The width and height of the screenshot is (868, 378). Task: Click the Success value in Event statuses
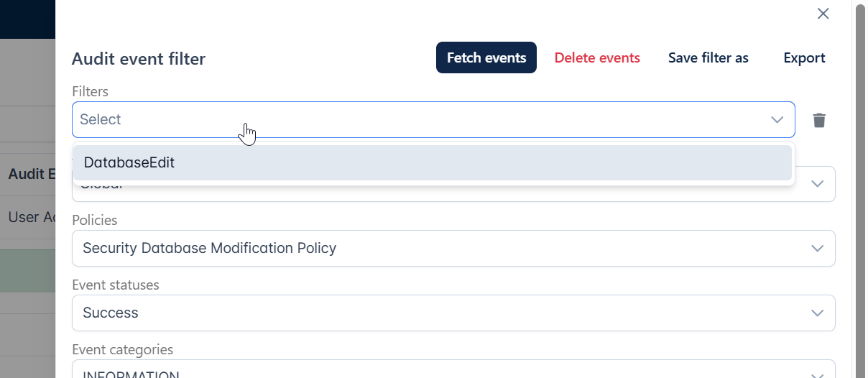tap(111, 313)
